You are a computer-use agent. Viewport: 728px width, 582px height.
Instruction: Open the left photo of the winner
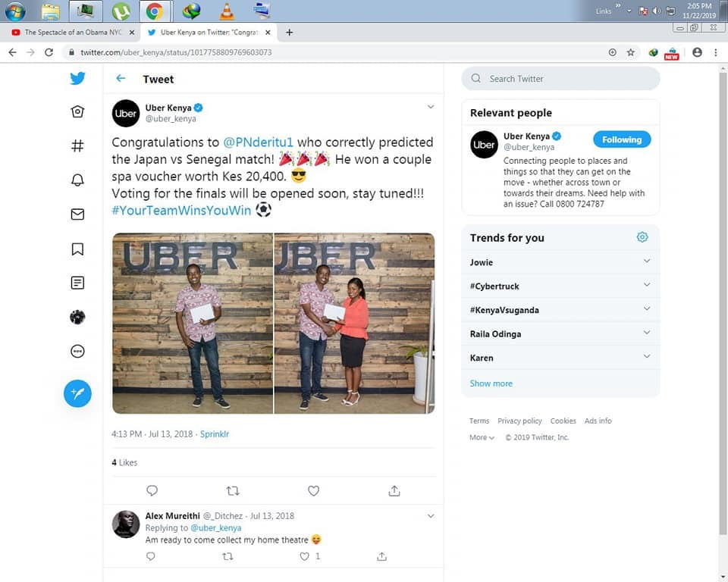(193, 323)
